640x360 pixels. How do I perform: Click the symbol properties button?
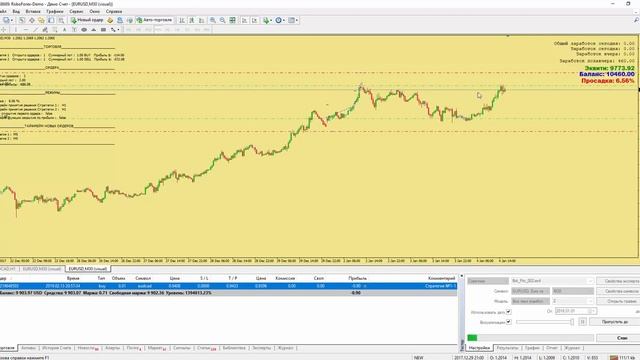(618, 291)
